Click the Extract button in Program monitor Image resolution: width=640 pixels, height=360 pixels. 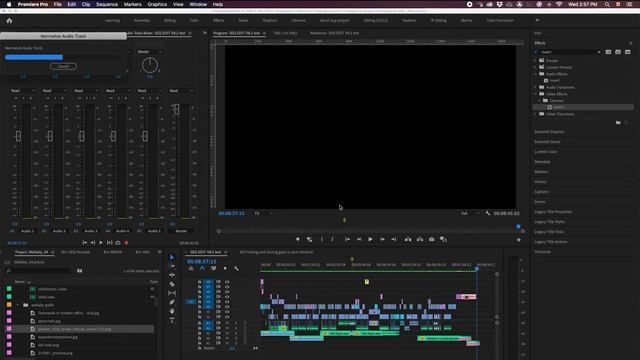[420, 239]
